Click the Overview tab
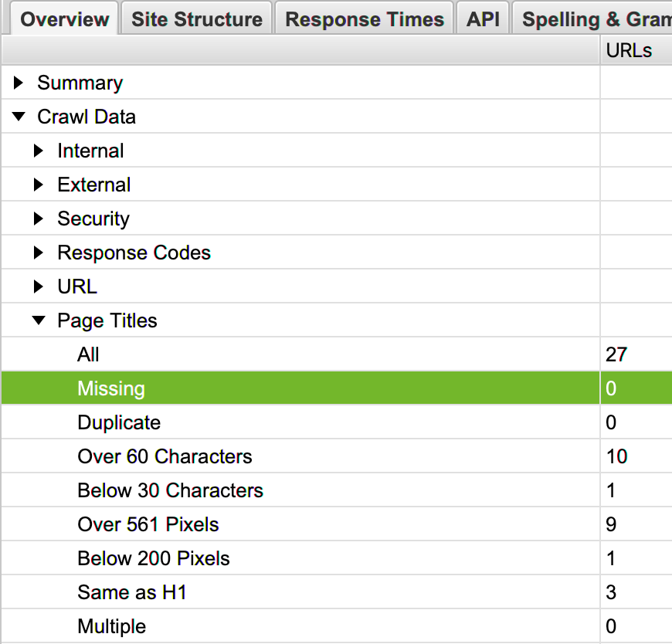The height and width of the screenshot is (644, 672). coord(65,19)
